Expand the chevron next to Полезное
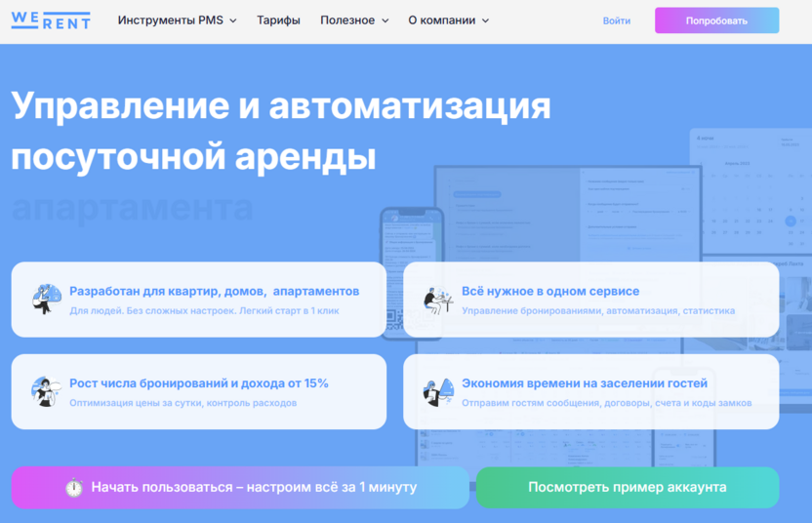Screen dimensions: 812x523 point(385,20)
